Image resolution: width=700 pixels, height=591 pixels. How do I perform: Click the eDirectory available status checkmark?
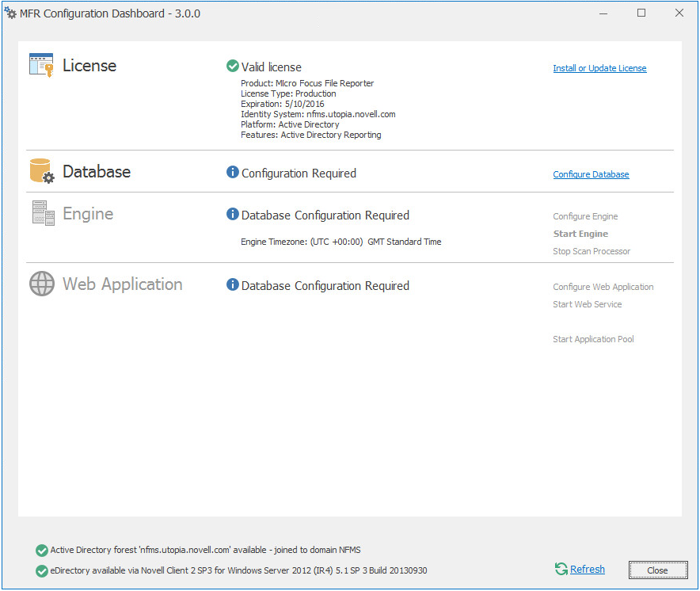click(x=41, y=570)
